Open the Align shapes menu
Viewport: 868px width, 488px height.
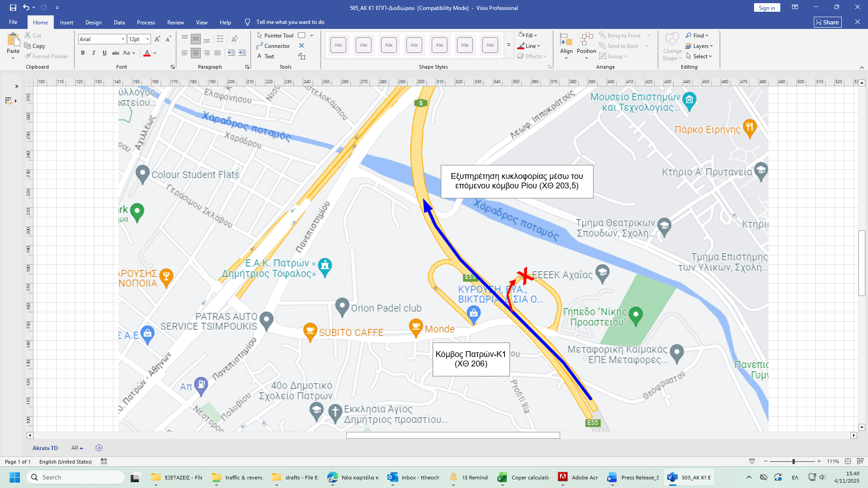(566, 46)
